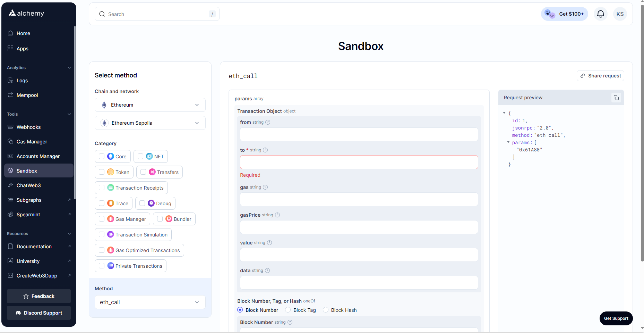
Task: Collapse the root JSON object triangle
Action: click(x=504, y=113)
